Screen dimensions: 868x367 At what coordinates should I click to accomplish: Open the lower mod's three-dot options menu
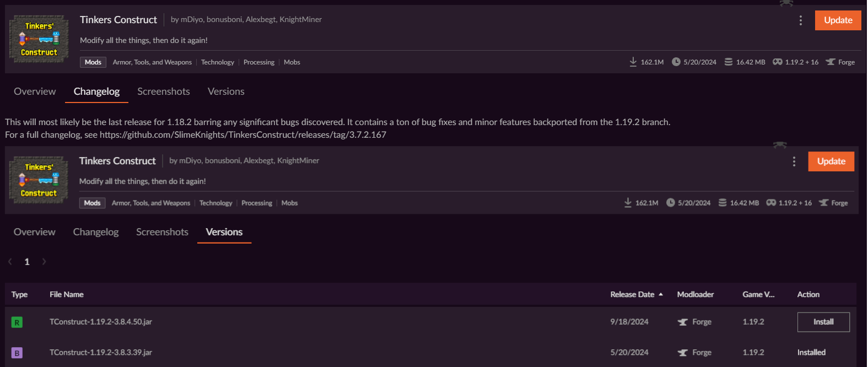click(794, 161)
